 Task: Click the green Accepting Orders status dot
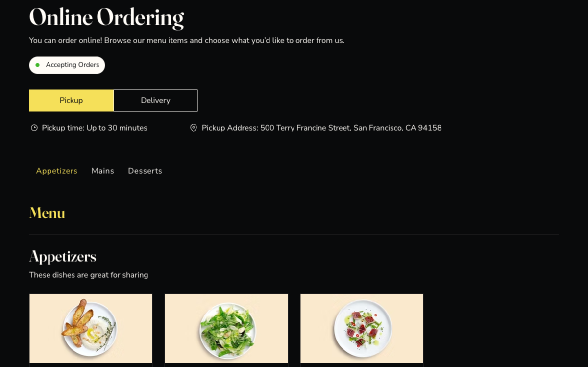click(x=38, y=65)
